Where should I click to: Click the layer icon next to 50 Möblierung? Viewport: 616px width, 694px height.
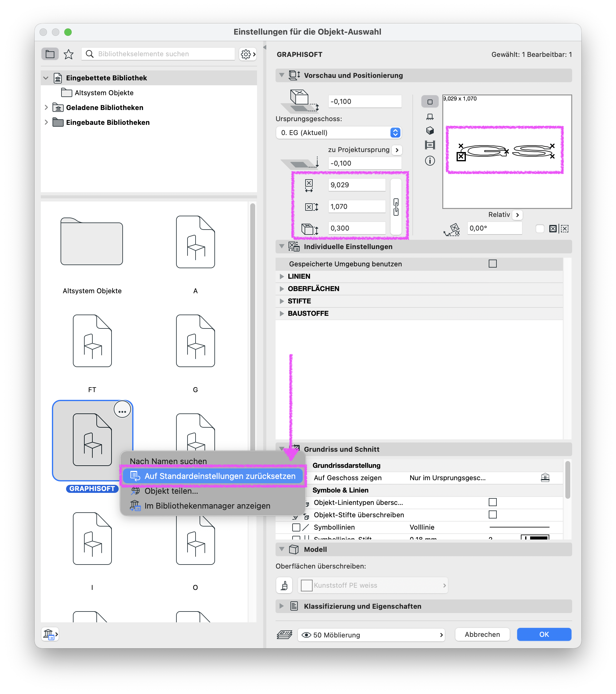point(285,635)
